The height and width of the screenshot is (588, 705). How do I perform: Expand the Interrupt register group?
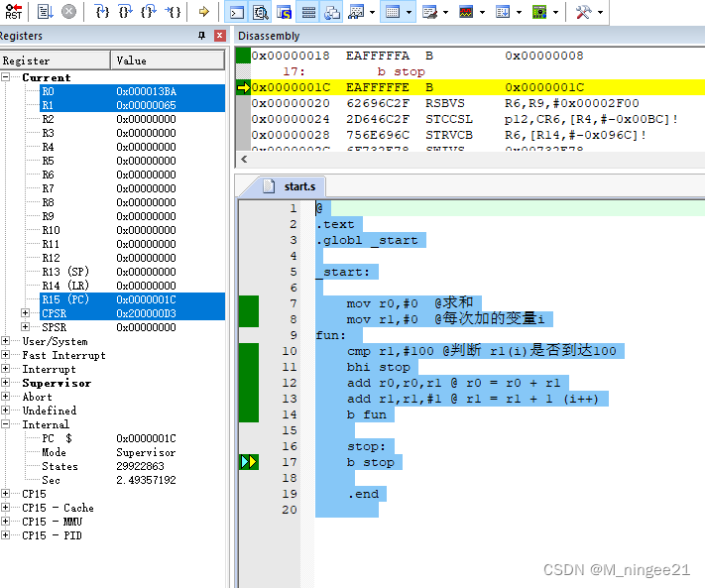(x=5, y=369)
